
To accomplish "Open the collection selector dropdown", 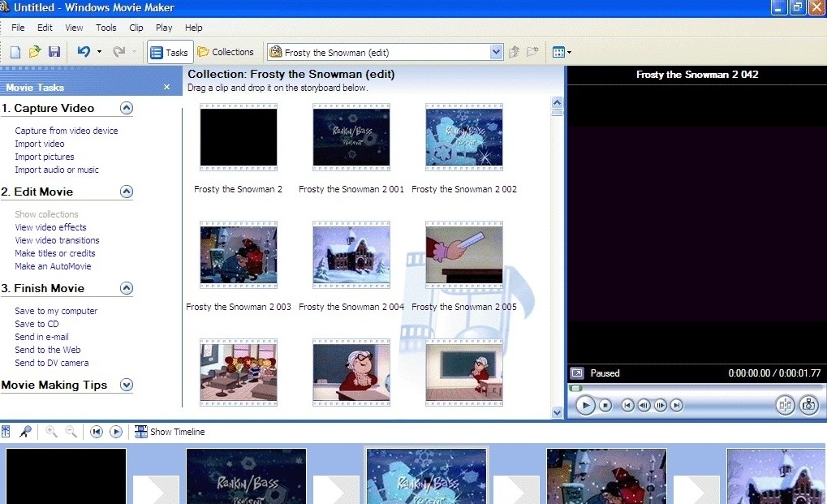I will click(496, 52).
